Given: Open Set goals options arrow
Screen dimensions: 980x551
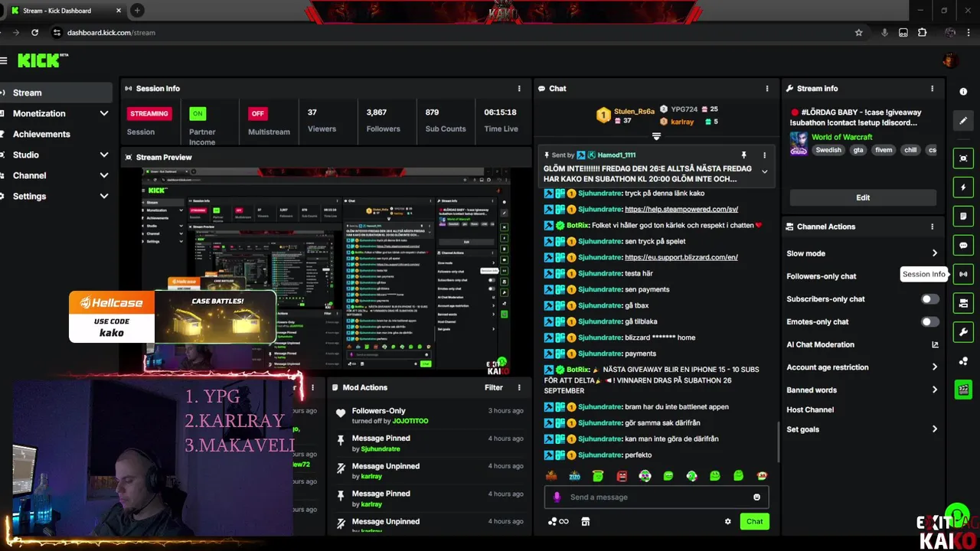Looking at the screenshot, I should click(x=935, y=429).
